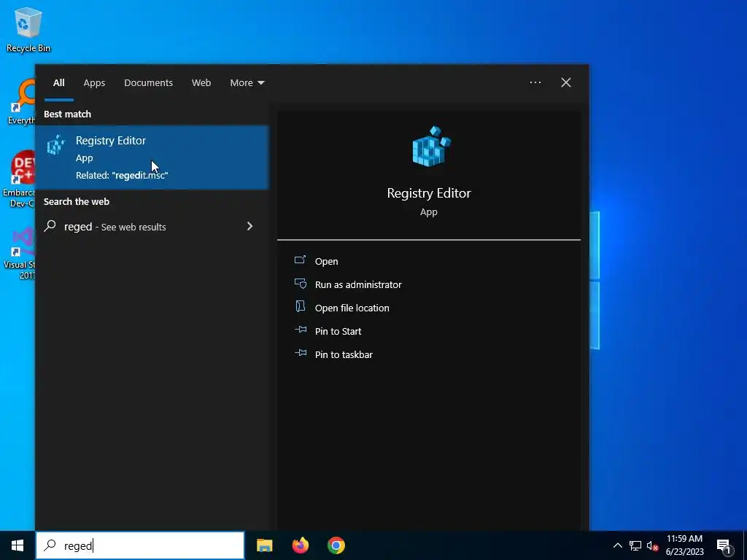Image resolution: width=747 pixels, height=560 pixels.
Task: Switch to the Web search tab
Action: (x=201, y=83)
